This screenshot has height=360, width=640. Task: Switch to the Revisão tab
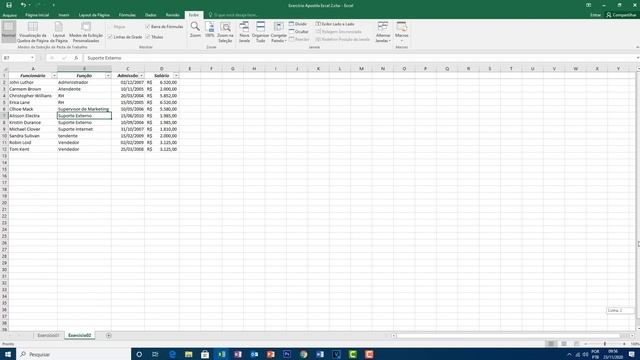click(173, 15)
